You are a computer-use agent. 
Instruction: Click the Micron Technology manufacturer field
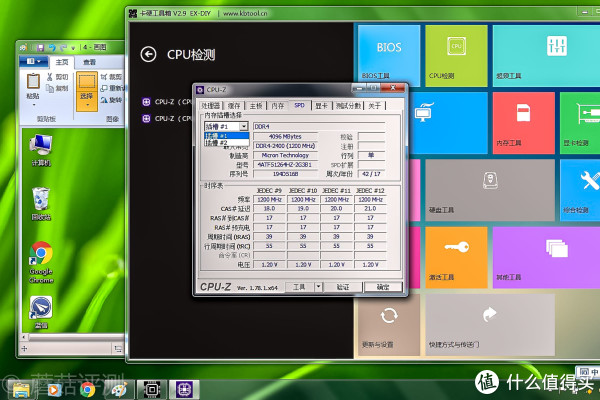click(x=285, y=155)
